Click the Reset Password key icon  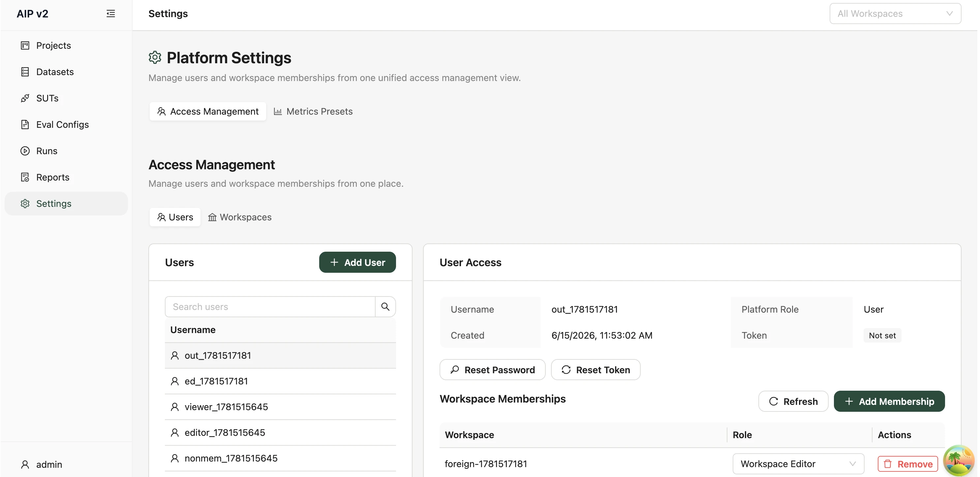[455, 370]
